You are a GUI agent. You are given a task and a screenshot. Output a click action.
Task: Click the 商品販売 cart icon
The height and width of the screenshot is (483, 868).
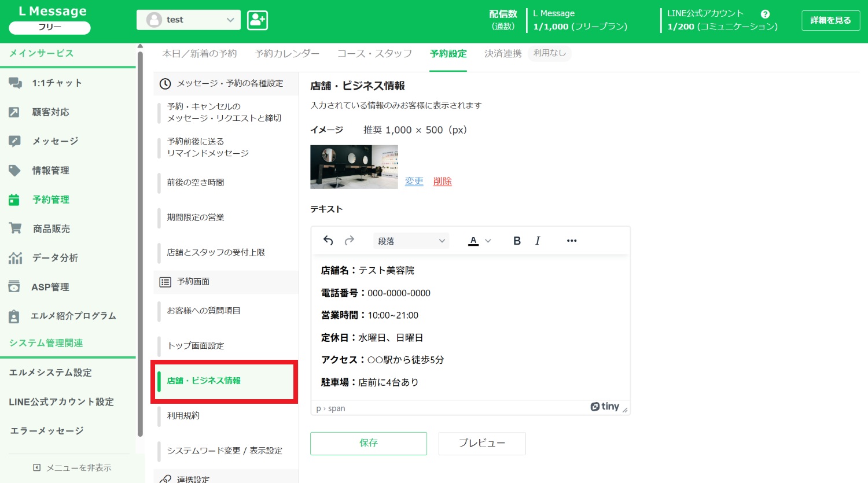15,228
